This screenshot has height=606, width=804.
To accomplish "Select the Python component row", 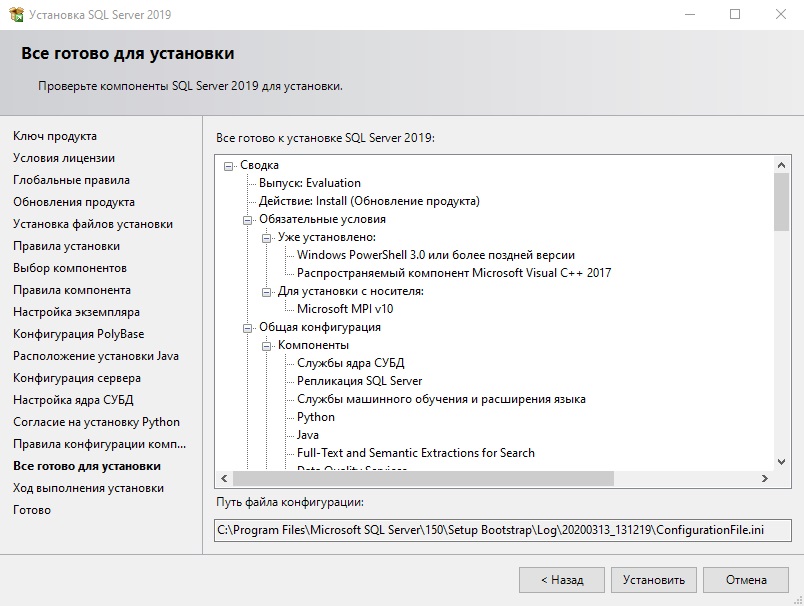I will point(316,417).
